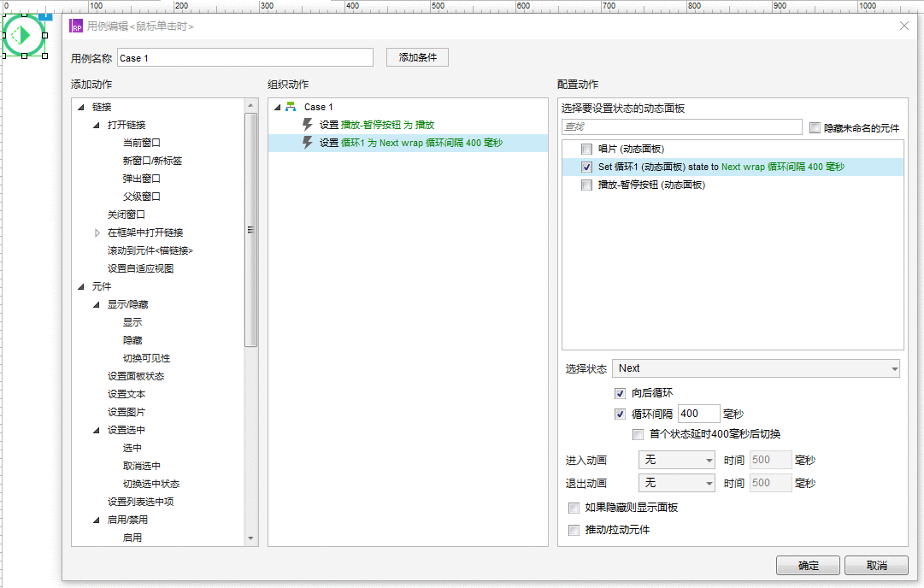Select the 切换可见性 action
The height and width of the screenshot is (588, 924).
pos(146,358)
